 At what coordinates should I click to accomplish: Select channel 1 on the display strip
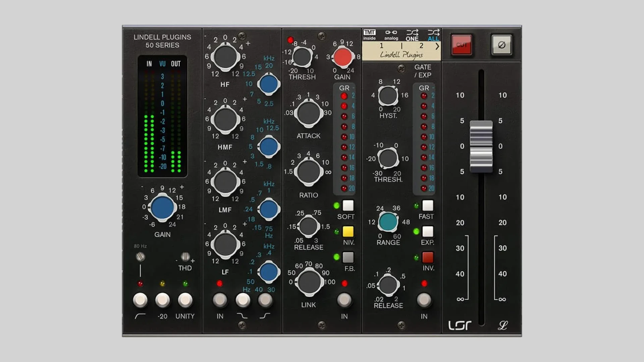pos(381,46)
